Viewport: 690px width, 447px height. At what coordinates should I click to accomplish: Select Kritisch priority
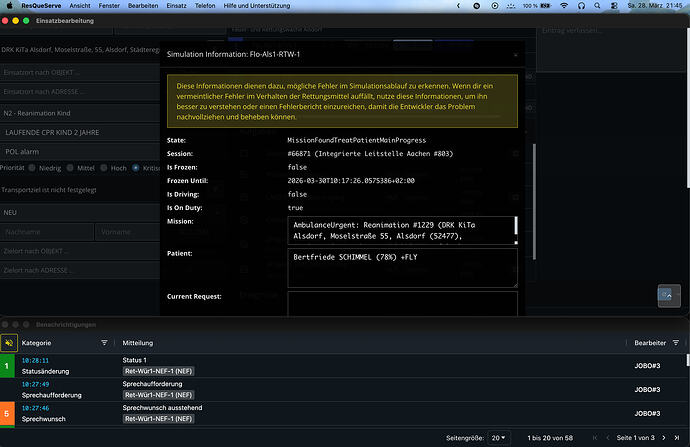pyautogui.click(x=136, y=168)
